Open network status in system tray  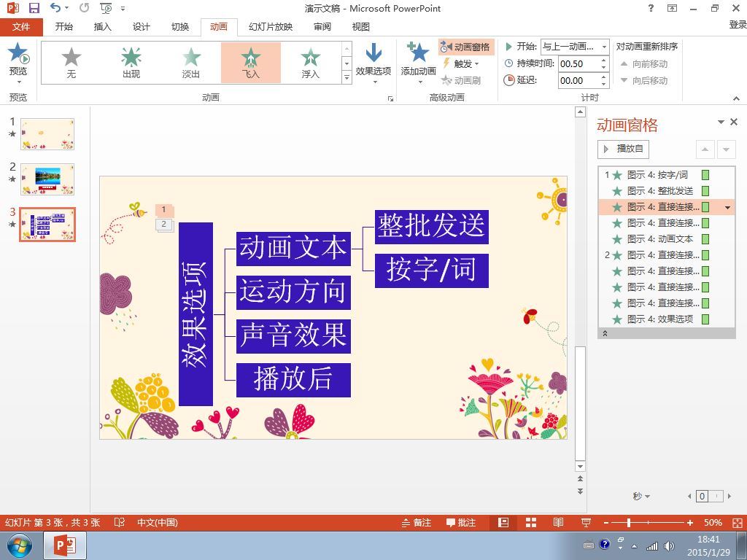pyautogui.click(x=651, y=546)
